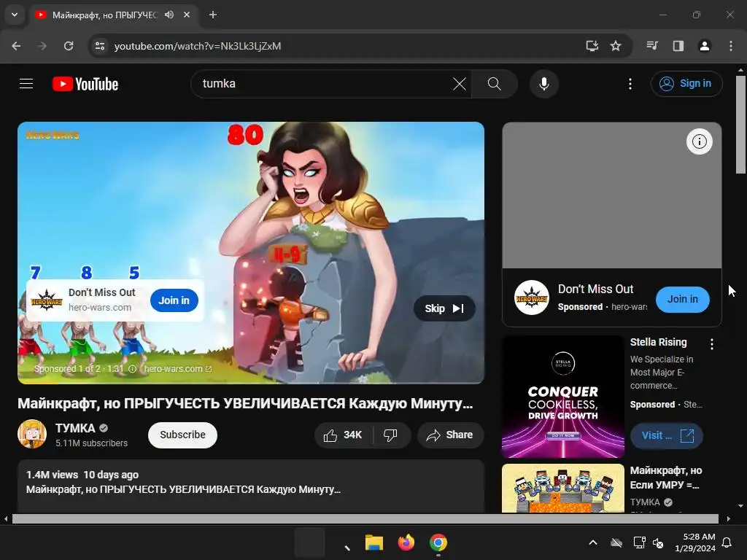Visit the Stella Rising advertiser site
747x560 pixels.
667,435
